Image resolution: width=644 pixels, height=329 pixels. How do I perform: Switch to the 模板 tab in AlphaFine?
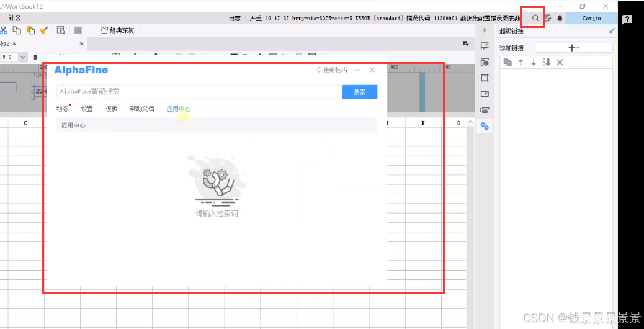[x=111, y=109]
